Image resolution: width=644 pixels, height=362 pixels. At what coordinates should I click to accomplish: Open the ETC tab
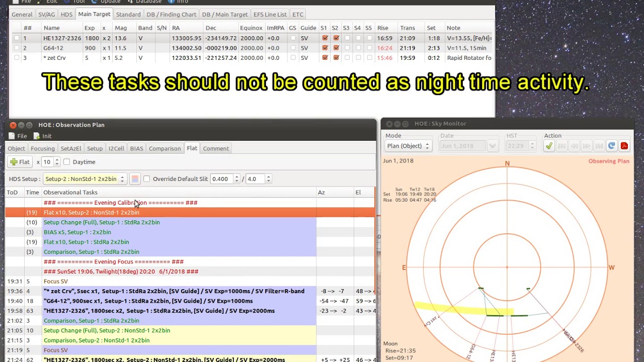298,15
